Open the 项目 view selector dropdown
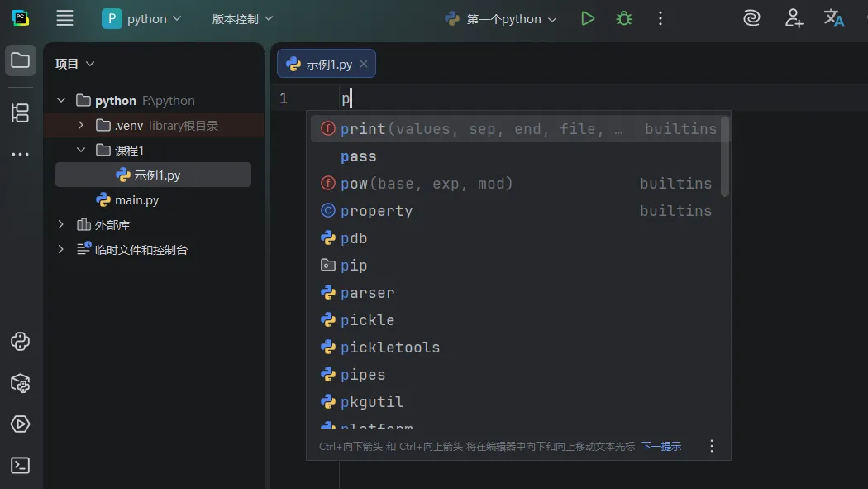868x489 pixels. [74, 64]
